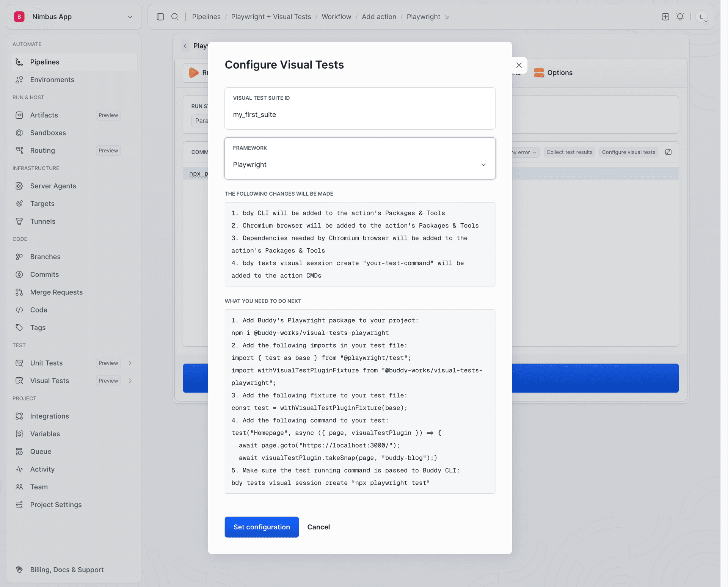Click Project Settings icon

coord(19,505)
